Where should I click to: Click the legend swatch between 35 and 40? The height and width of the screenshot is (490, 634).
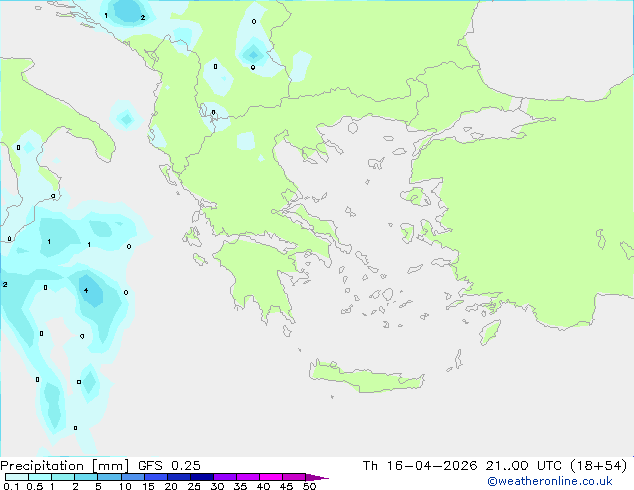(247, 477)
